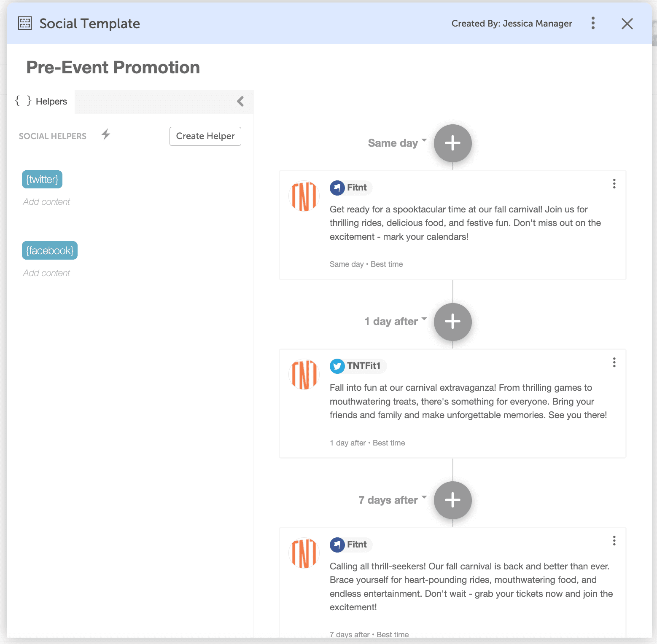The width and height of the screenshot is (657, 644).
Task: Open options menu for the first Fitnt post
Action: pyautogui.click(x=614, y=184)
